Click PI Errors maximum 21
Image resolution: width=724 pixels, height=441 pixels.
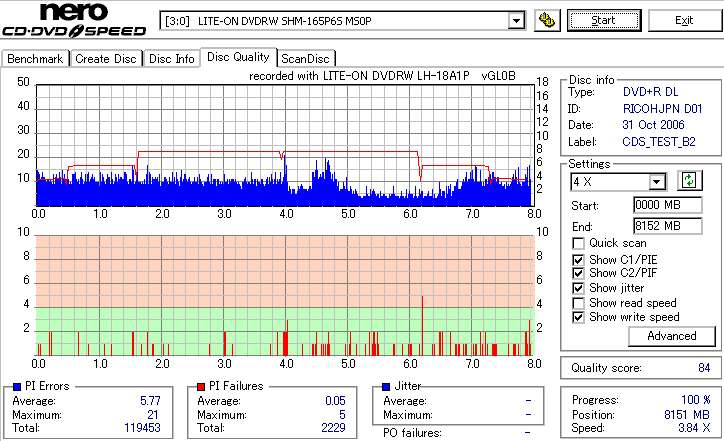pyautogui.click(x=153, y=415)
